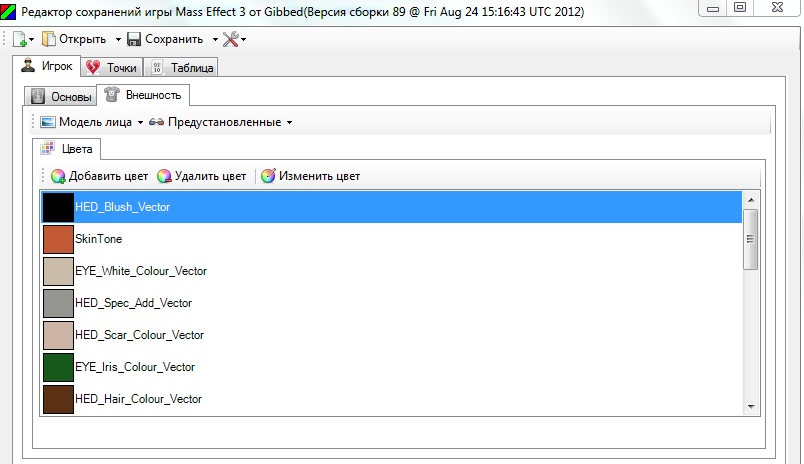Click the Изменить цвет palette icon
804x464 pixels.
(x=268, y=176)
